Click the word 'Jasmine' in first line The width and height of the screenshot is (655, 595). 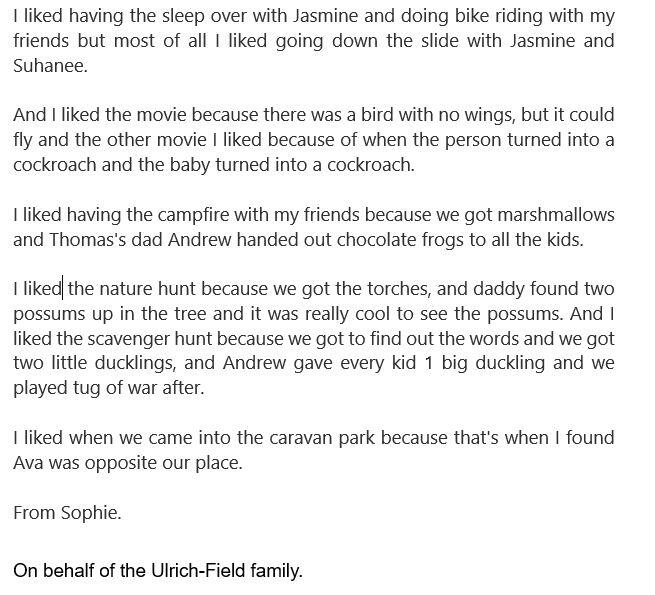[x=325, y=16]
